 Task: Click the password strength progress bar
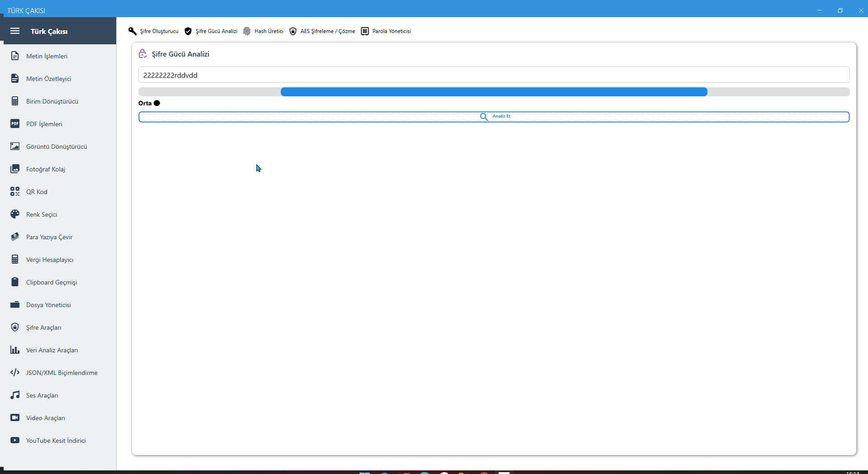(494, 92)
